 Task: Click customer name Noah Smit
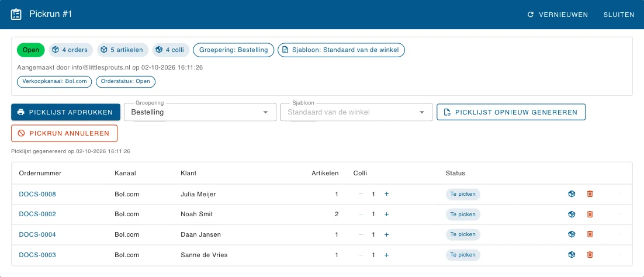coord(197,214)
